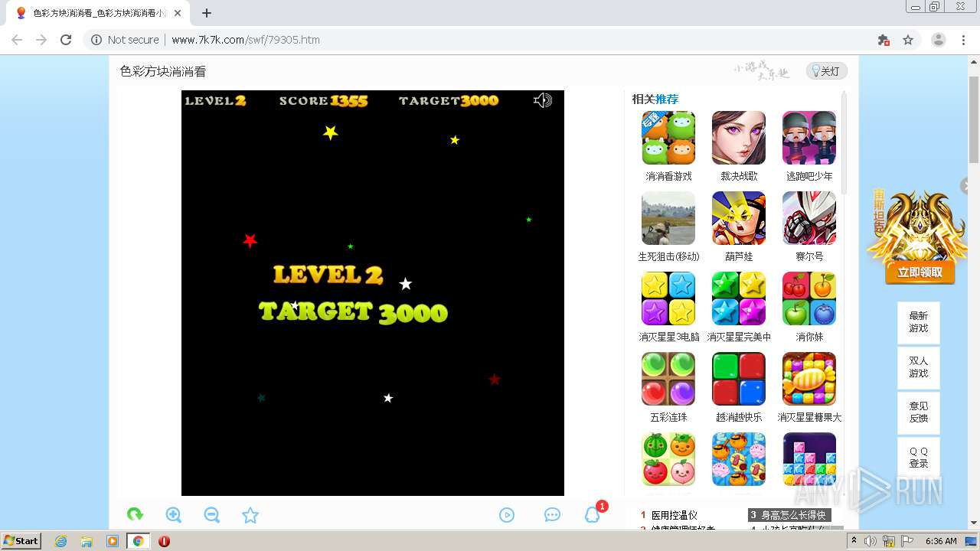Click the 色彩方块消消看 page title
Viewport: 980px width, 551px height.
coord(163,71)
